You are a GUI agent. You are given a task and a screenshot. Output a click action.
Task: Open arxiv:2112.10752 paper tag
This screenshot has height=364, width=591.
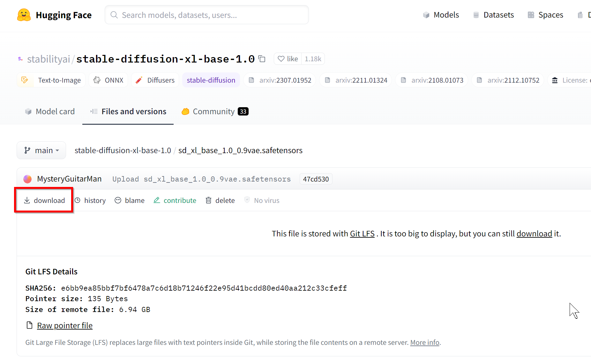[x=508, y=80]
